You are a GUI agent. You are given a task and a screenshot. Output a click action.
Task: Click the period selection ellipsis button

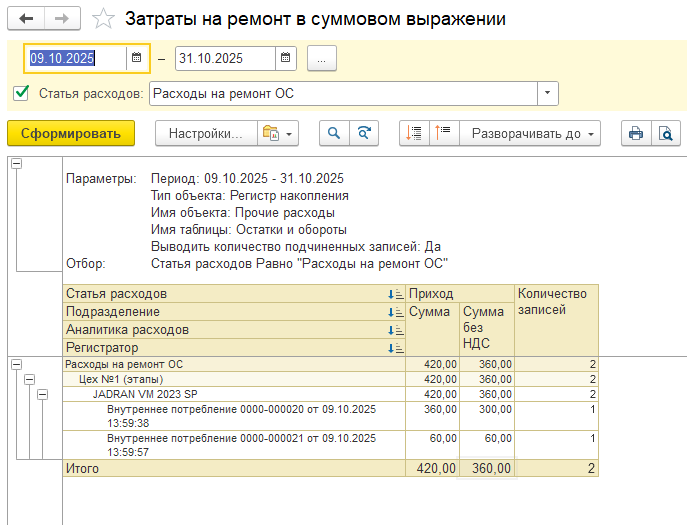click(x=321, y=59)
